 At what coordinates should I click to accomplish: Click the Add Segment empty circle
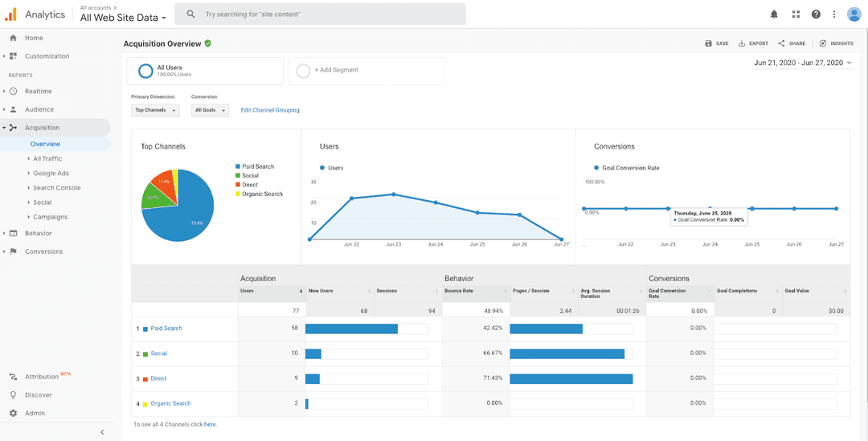click(303, 71)
